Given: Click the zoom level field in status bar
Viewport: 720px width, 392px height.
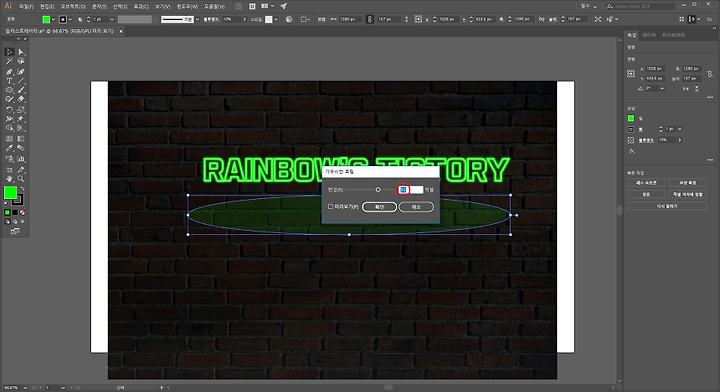Looking at the screenshot, I should pos(12,388).
